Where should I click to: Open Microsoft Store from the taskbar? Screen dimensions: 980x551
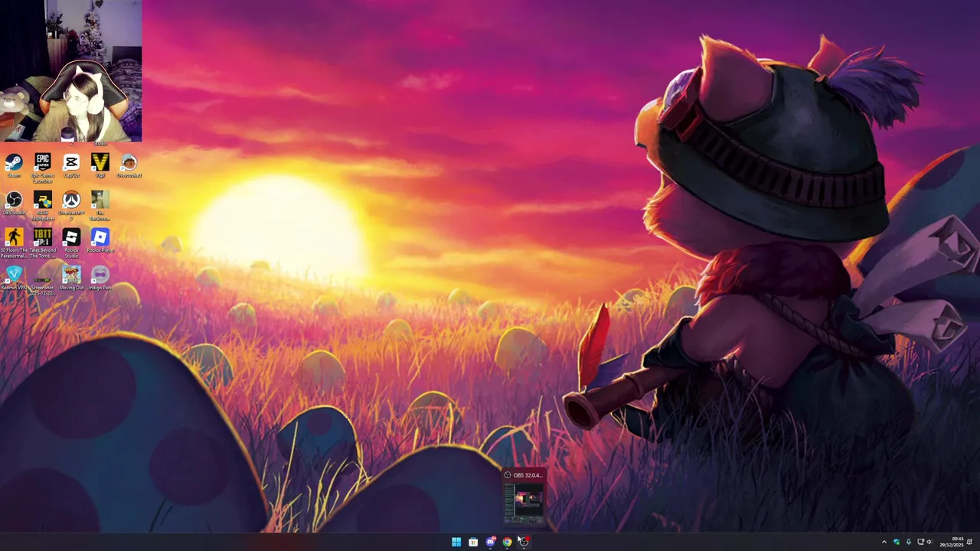pos(473,542)
